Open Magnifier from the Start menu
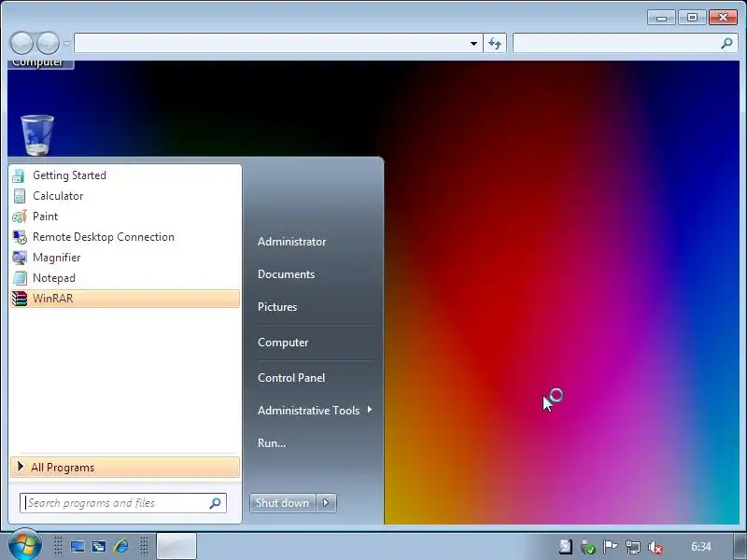The image size is (747, 560). 125,258
